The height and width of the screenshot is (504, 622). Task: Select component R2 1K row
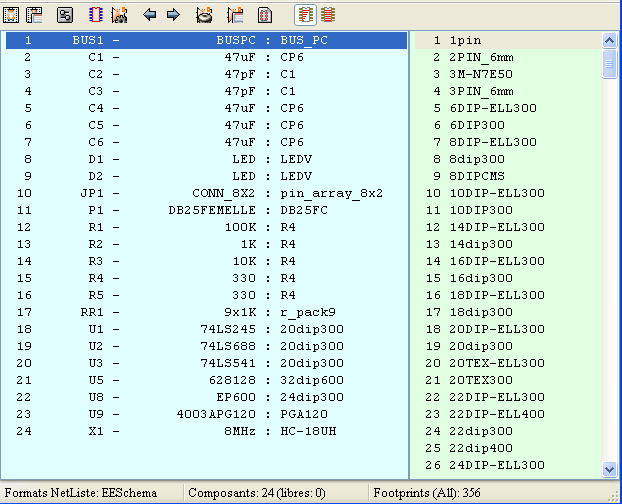tap(206, 244)
